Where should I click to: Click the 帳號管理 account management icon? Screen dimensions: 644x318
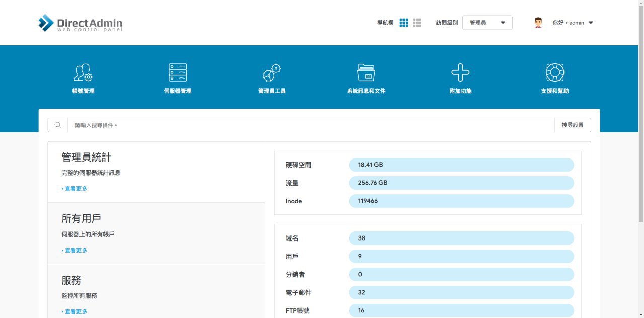click(x=83, y=73)
